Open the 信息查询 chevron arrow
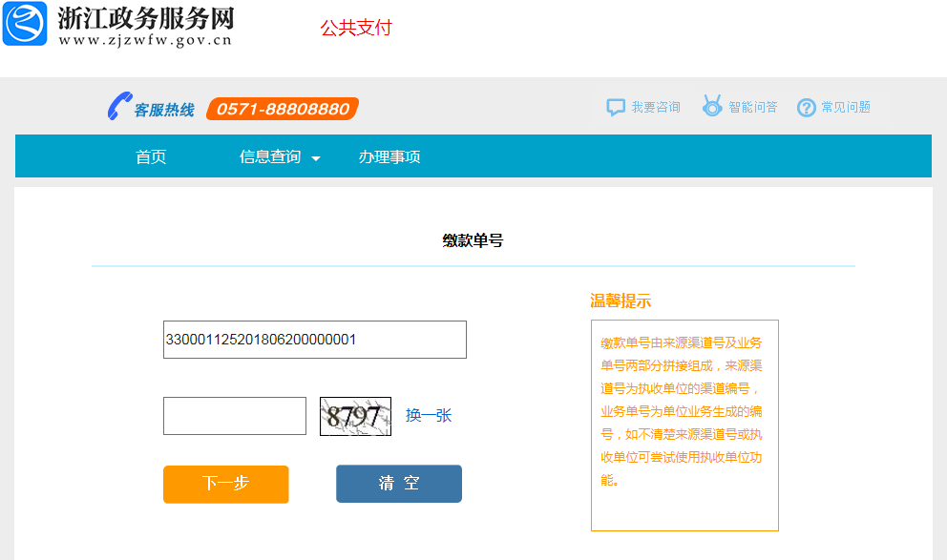The height and width of the screenshot is (560, 947). [317, 158]
